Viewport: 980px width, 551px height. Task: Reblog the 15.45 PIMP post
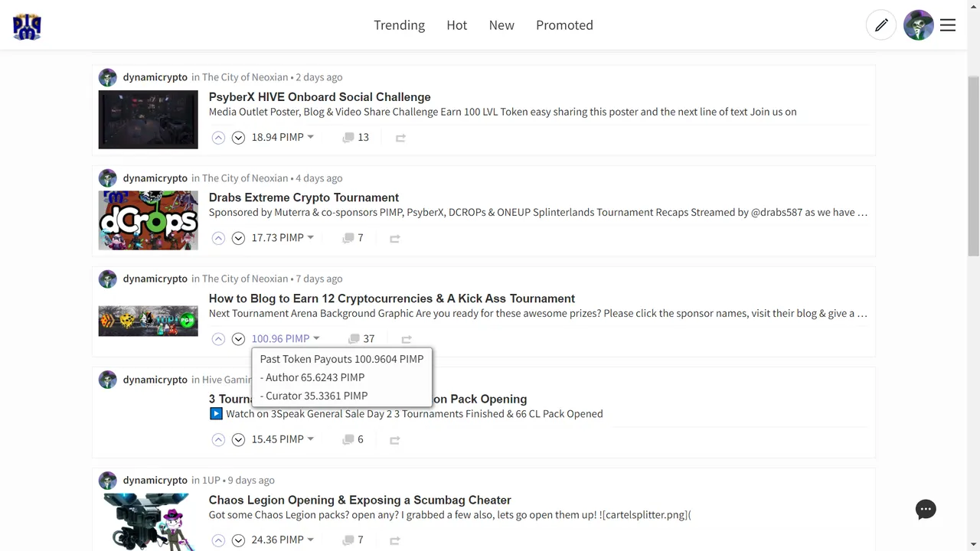395,440
